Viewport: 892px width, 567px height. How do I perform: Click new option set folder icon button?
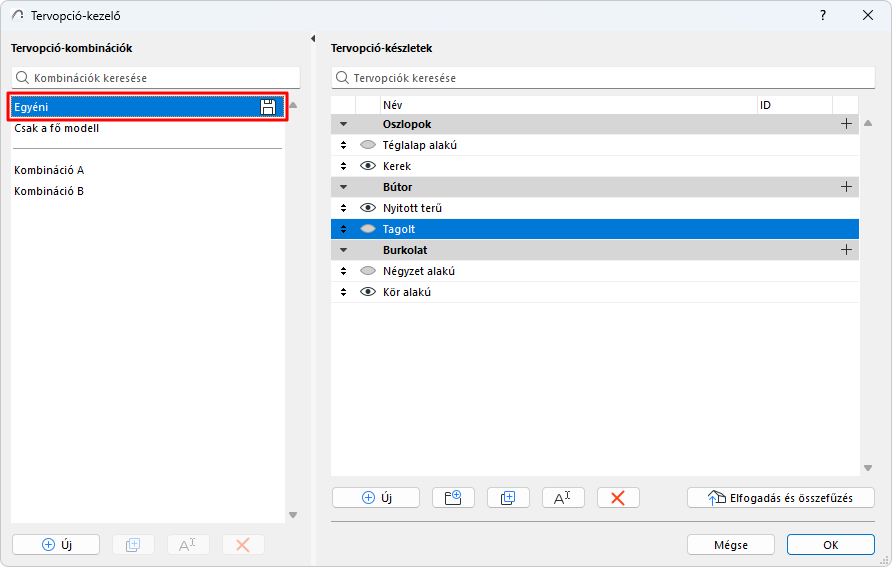click(453, 498)
